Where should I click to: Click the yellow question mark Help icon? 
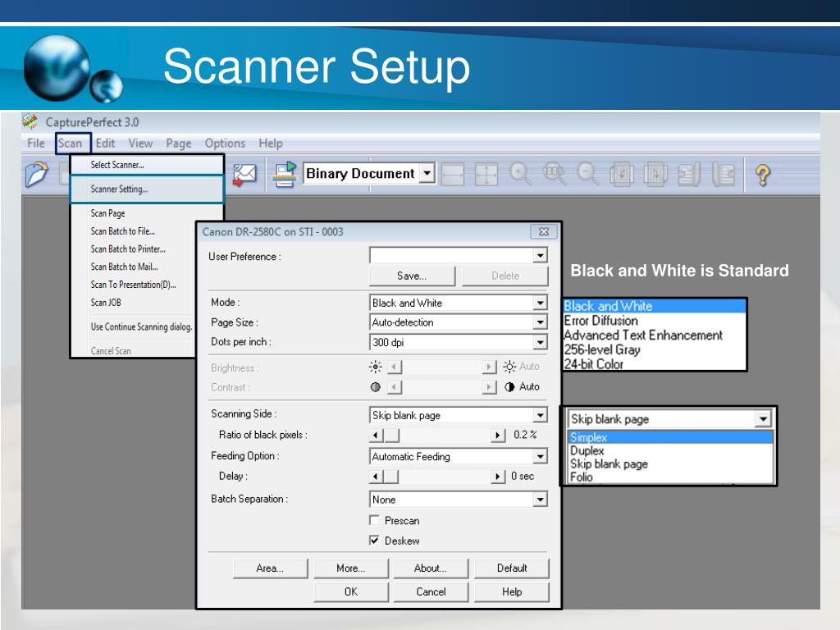coord(763,175)
